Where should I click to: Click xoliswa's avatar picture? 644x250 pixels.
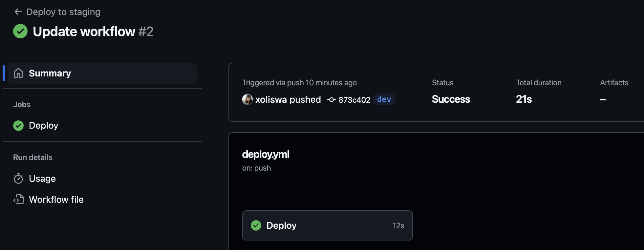247,99
